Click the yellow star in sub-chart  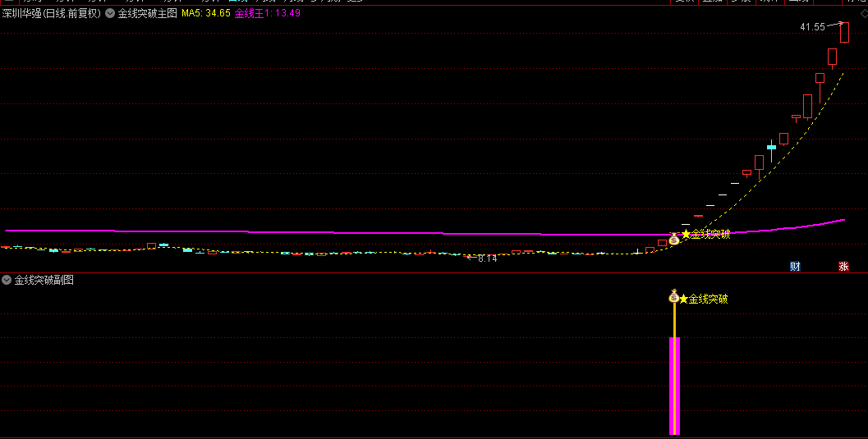coord(683,300)
